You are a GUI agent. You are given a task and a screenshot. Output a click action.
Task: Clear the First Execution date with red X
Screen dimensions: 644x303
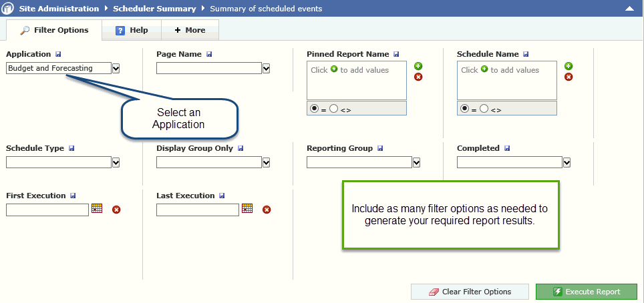[x=116, y=210]
